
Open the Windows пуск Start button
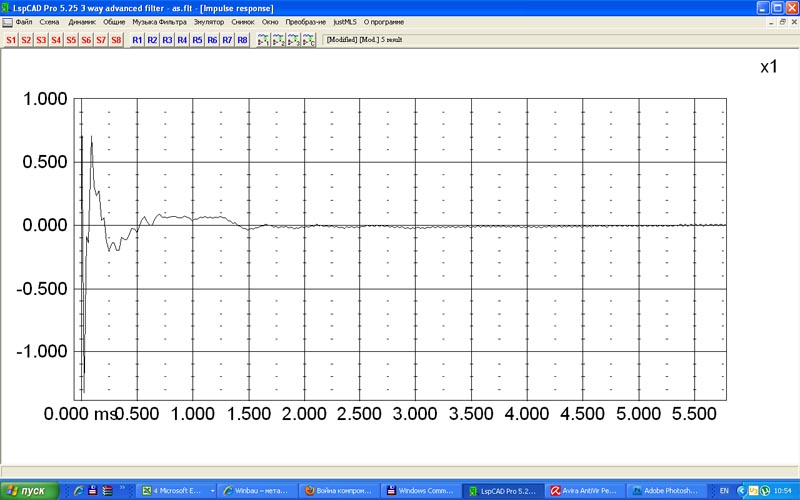30,491
